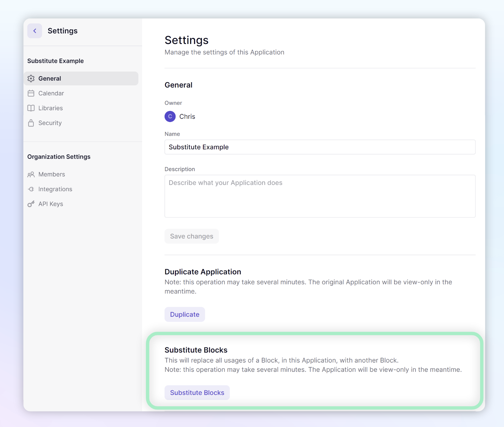Click the Calendar icon in sidebar
The image size is (504, 427).
[31, 93]
